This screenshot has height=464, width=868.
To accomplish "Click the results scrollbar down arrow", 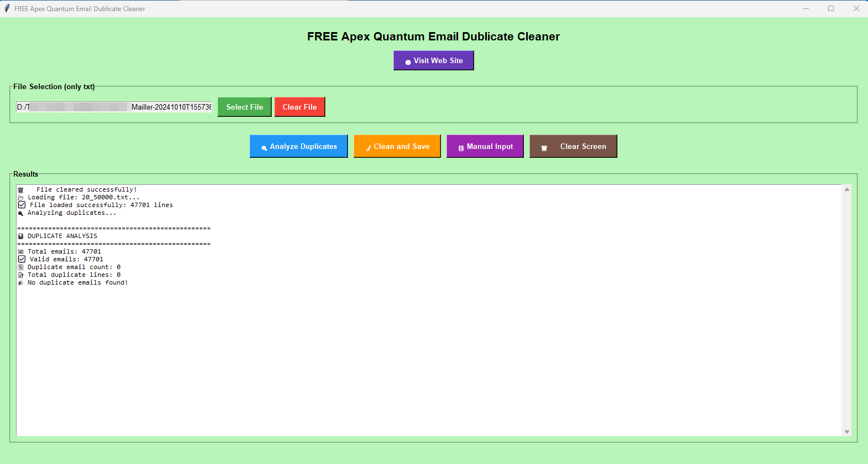I will (846, 432).
